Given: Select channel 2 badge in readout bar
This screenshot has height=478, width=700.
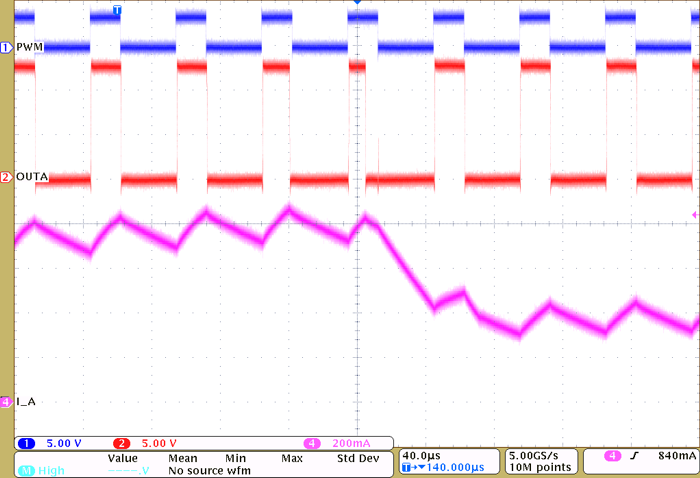Looking at the screenshot, I should [x=121, y=443].
